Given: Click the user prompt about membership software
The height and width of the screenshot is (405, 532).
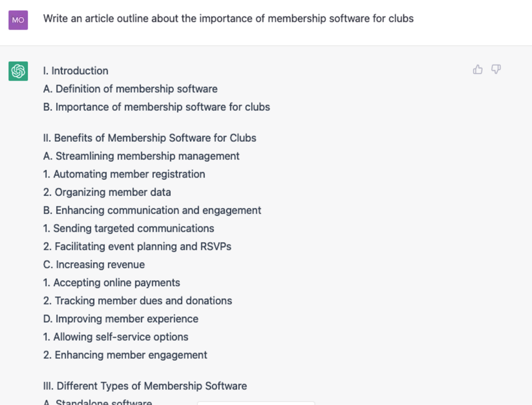Looking at the screenshot, I should coord(229,19).
